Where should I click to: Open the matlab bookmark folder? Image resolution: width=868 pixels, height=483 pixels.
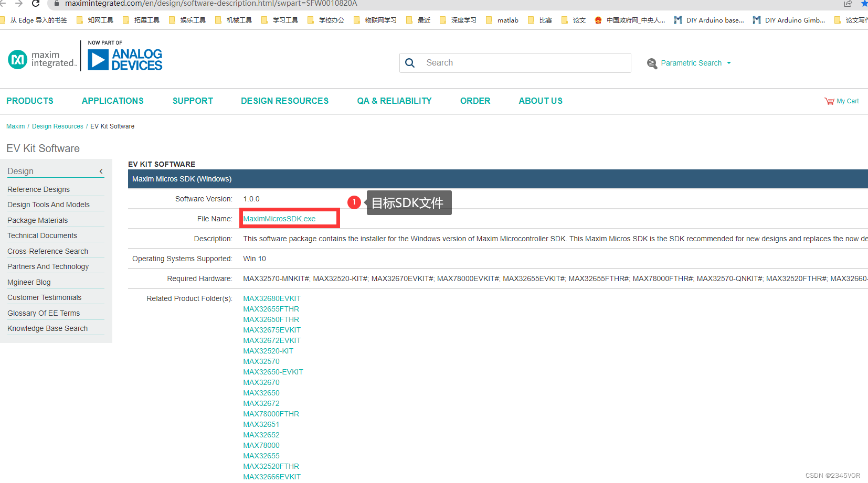click(502, 20)
